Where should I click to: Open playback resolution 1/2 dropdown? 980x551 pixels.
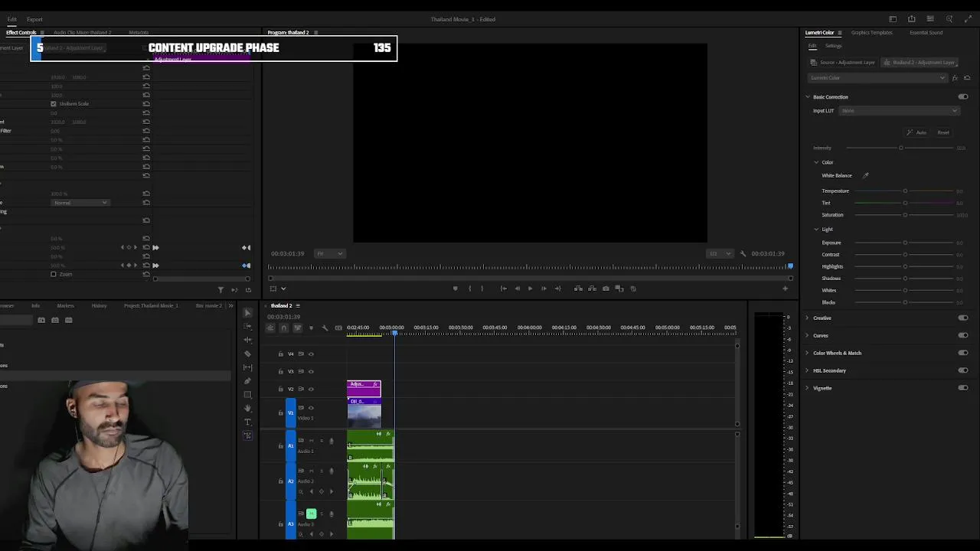coord(720,253)
